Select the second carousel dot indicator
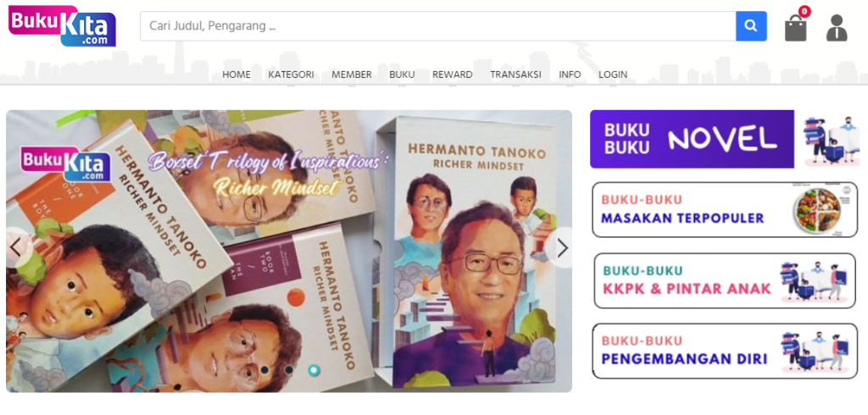 click(289, 369)
